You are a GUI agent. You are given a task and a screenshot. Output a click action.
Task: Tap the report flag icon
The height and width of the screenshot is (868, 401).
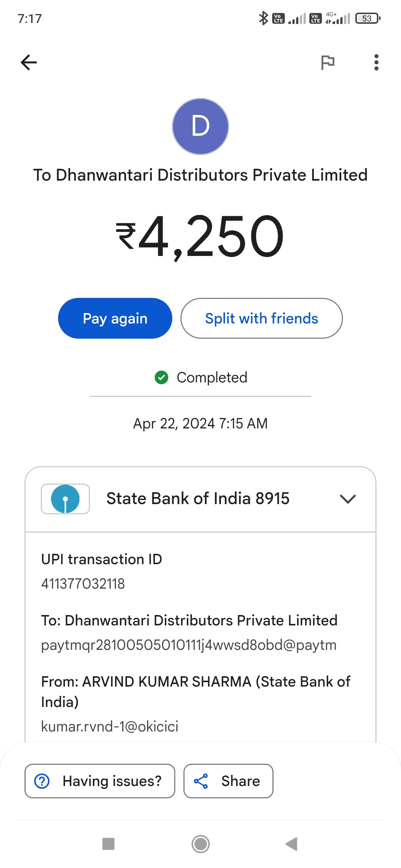point(327,62)
